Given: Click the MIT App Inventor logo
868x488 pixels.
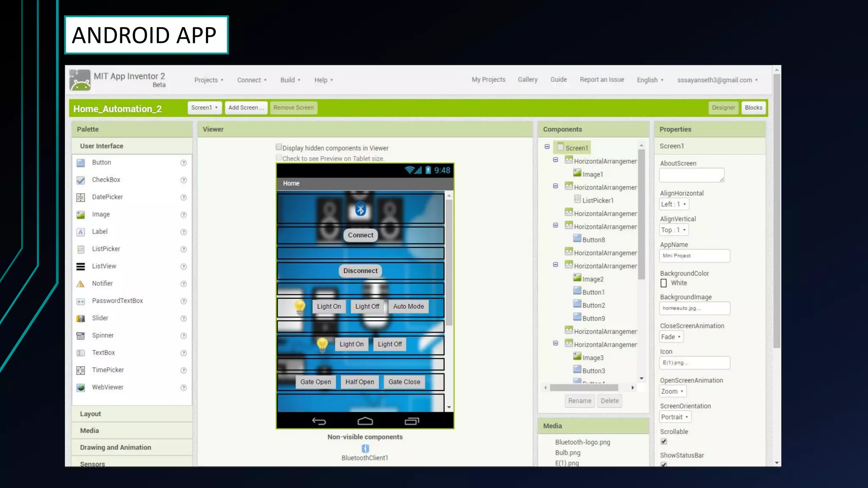Looking at the screenshot, I should click(80, 80).
